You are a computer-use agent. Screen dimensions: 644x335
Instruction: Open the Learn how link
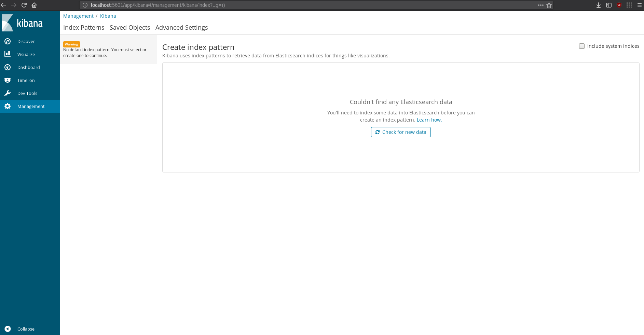(x=429, y=120)
